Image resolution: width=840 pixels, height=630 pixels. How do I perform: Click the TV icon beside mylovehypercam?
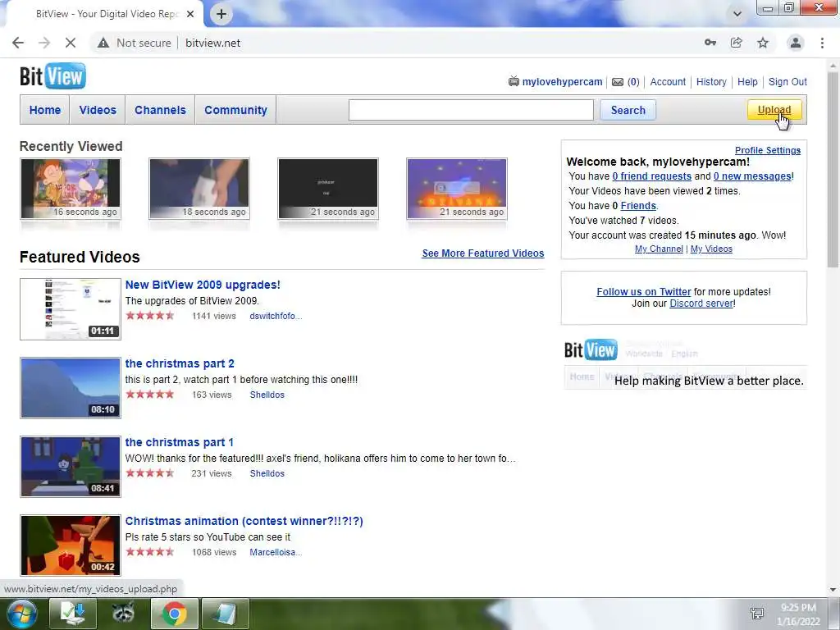tap(514, 81)
